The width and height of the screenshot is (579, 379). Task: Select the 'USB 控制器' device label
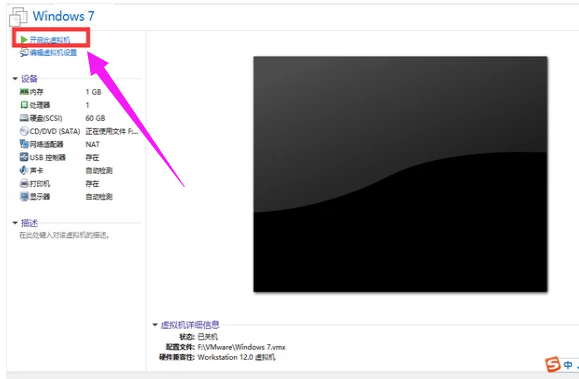click(x=48, y=157)
